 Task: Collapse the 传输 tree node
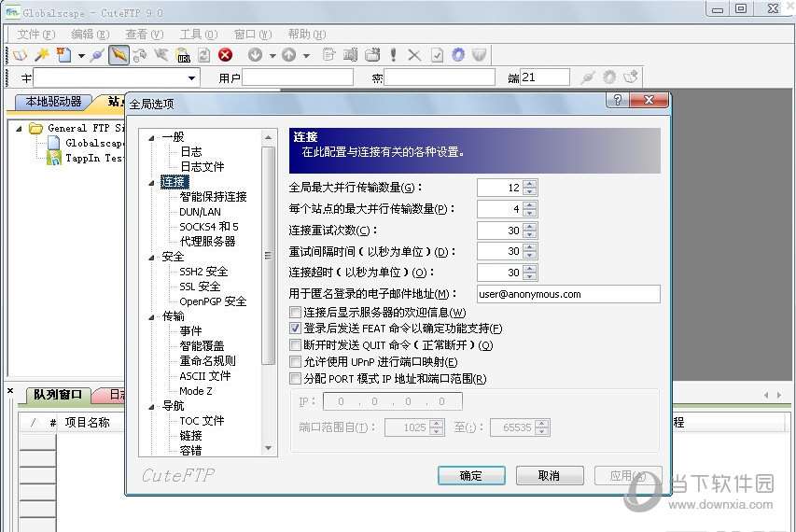151,317
